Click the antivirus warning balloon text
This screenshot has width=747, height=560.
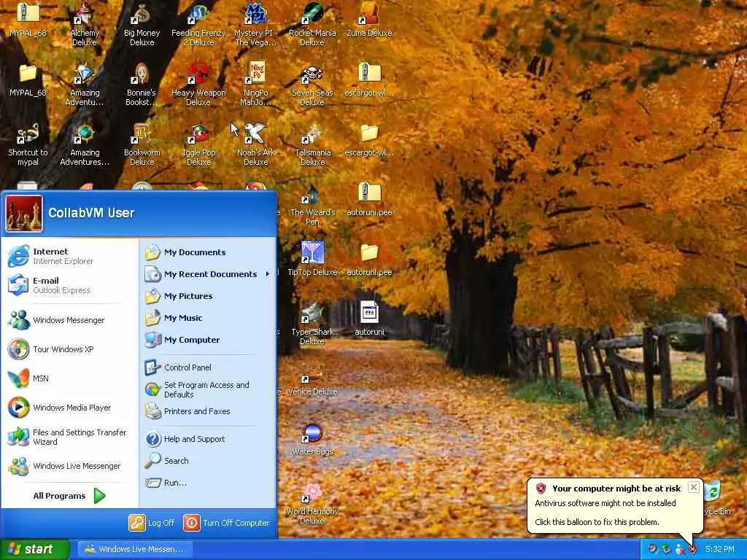(605, 503)
